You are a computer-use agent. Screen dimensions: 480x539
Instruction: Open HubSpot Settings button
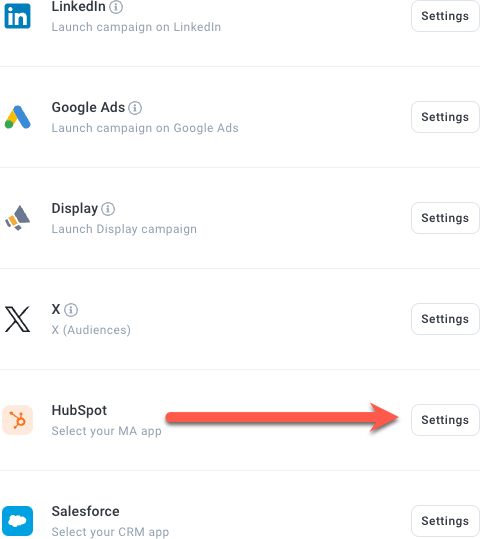pyautogui.click(x=445, y=420)
